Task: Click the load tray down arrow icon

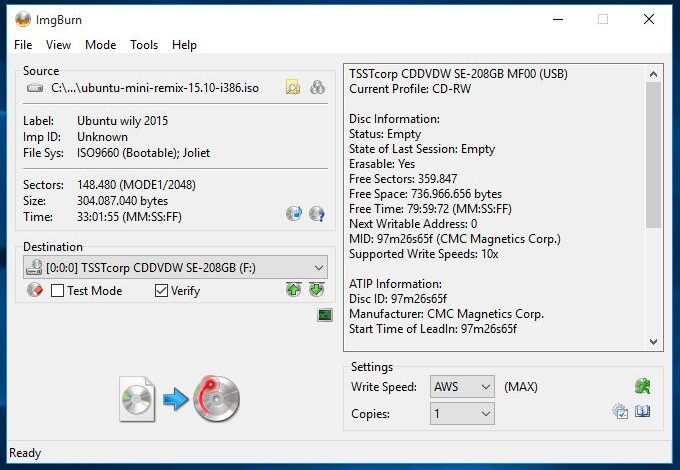Action: [316, 290]
